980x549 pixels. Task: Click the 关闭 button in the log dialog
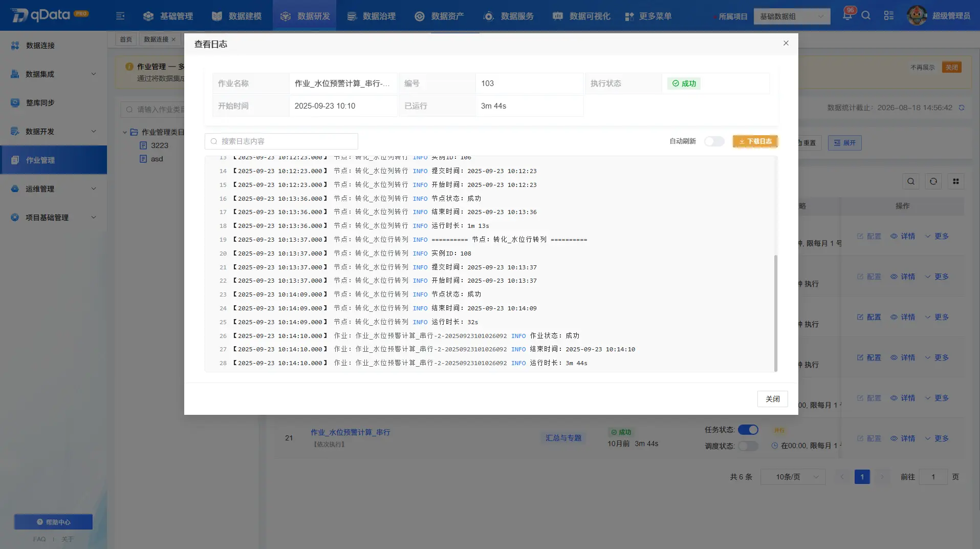[x=772, y=399]
